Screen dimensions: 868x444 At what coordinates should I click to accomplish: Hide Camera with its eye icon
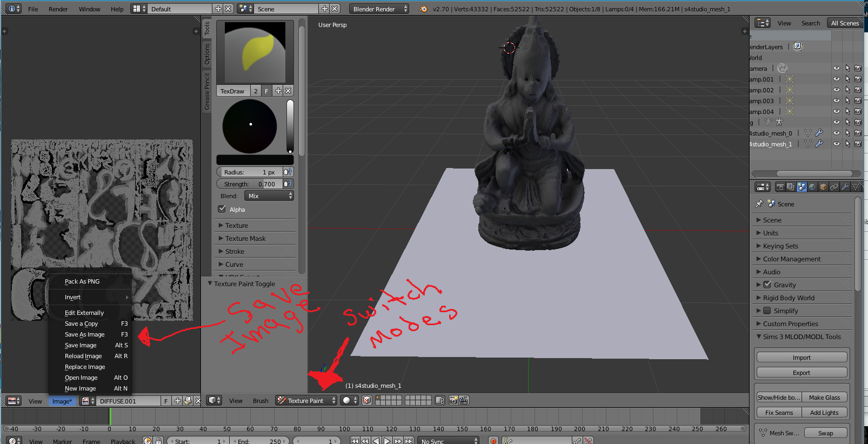tap(837, 68)
